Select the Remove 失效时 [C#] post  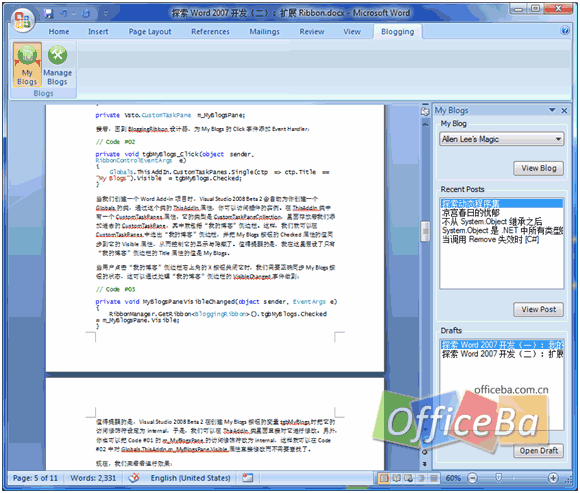502,239
